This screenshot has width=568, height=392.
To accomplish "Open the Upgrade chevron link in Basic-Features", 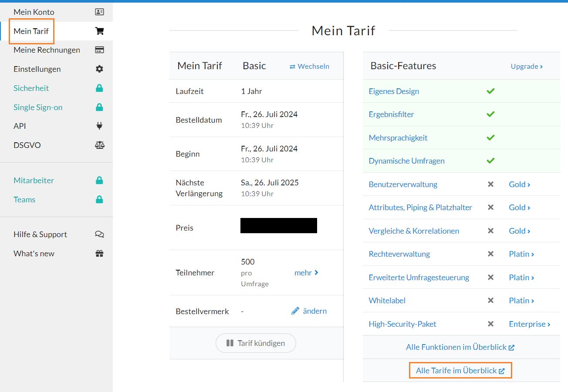I will 527,66.
